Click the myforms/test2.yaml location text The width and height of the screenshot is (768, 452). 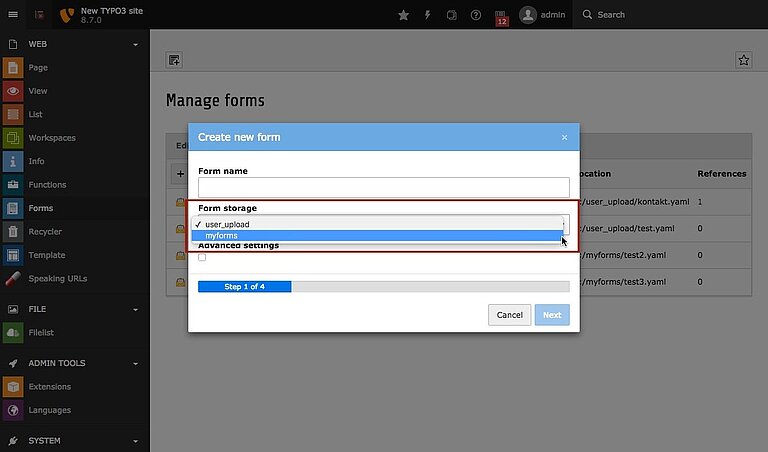click(x=624, y=255)
